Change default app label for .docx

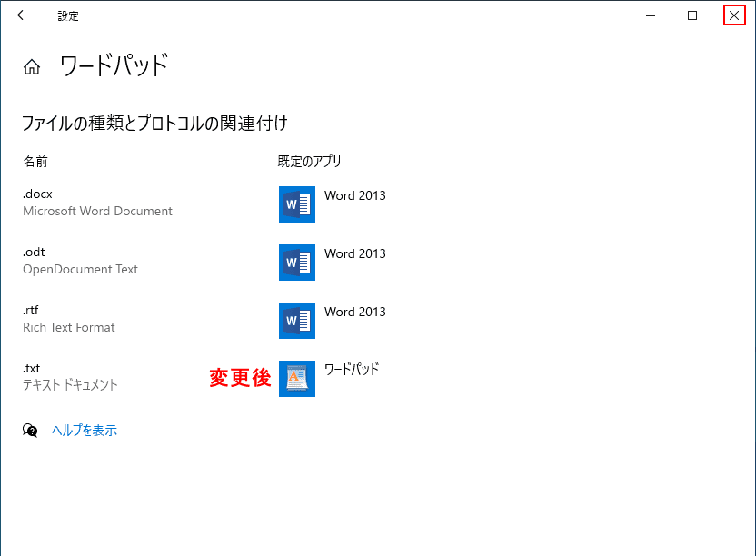355,195
